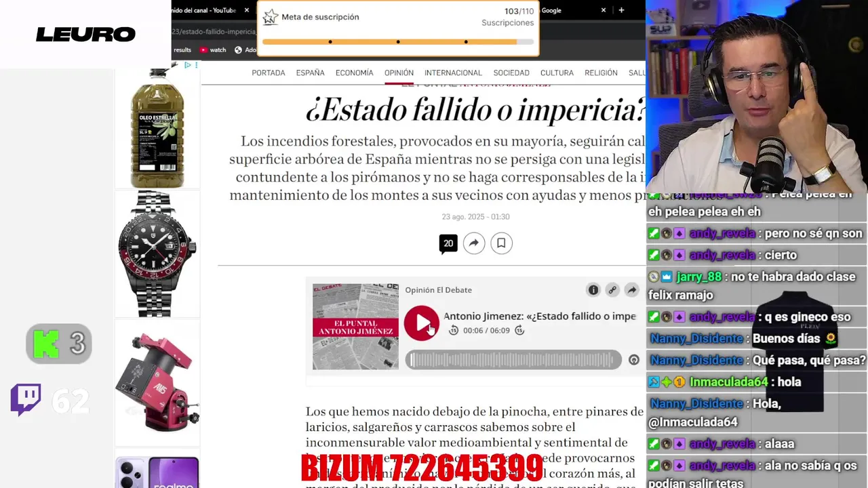
Task: Click the '103/110' subscription count
Action: [x=519, y=12]
